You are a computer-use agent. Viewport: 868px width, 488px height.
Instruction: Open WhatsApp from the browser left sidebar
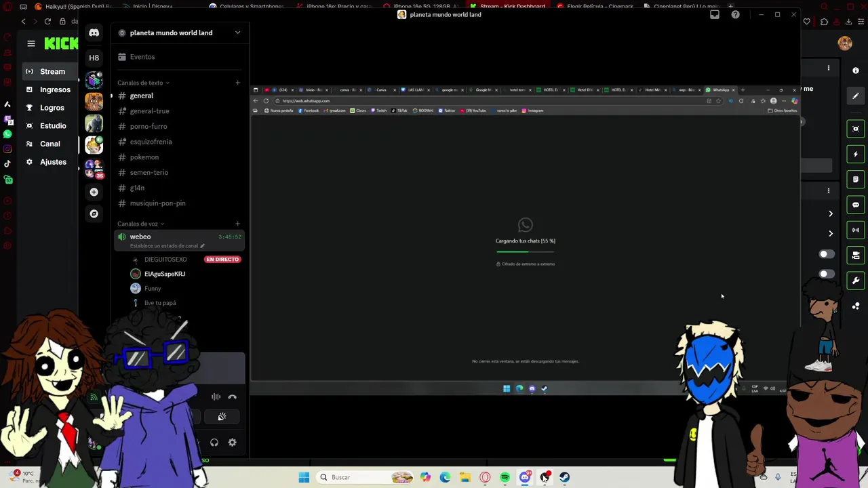tap(7, 134)
